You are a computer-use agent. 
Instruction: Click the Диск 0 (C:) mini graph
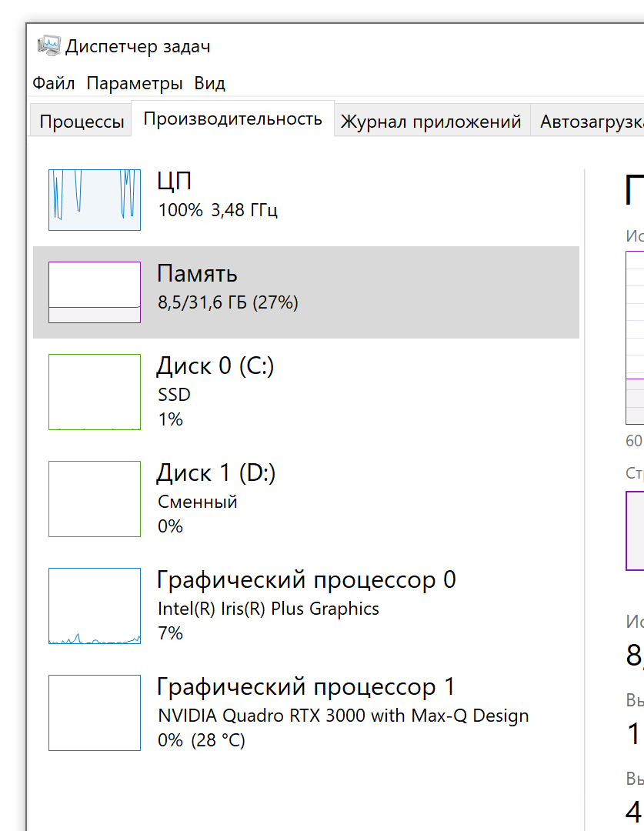click(94, 392)
